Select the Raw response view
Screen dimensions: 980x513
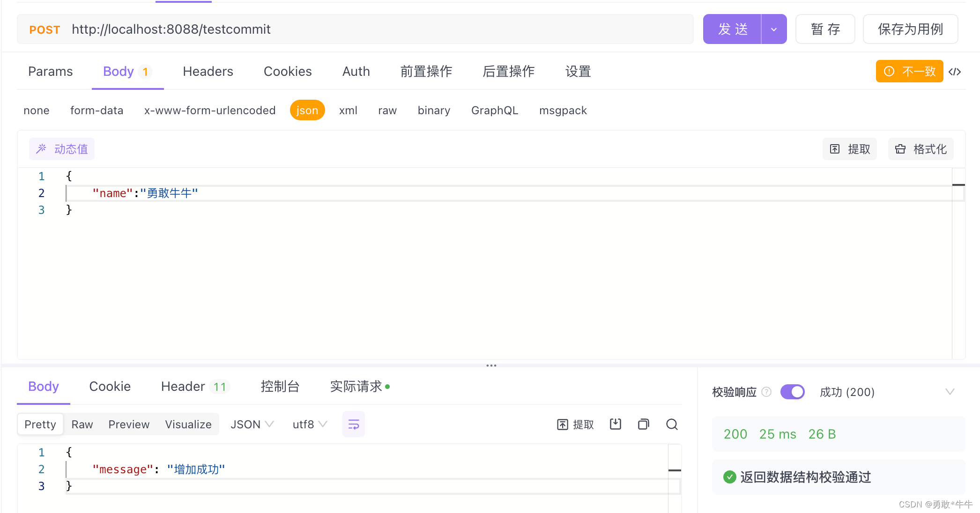click(x=82, y=425)
